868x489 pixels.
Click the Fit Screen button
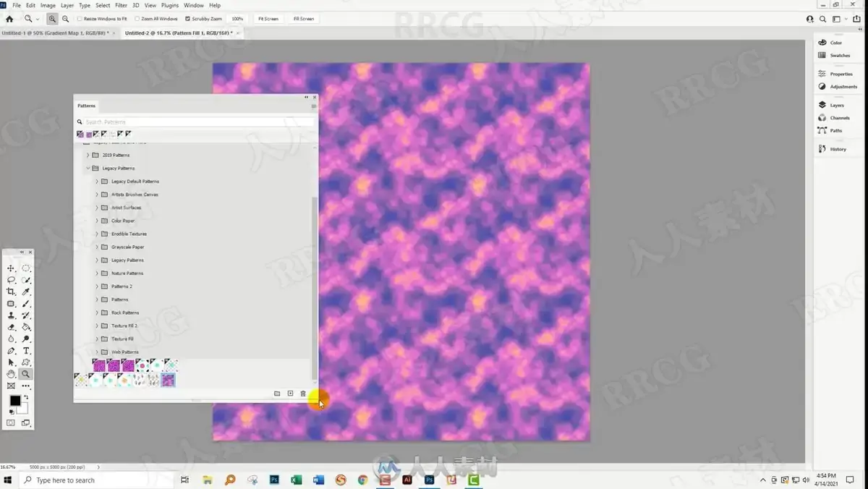pyautogui.click(x=268, y=19)
